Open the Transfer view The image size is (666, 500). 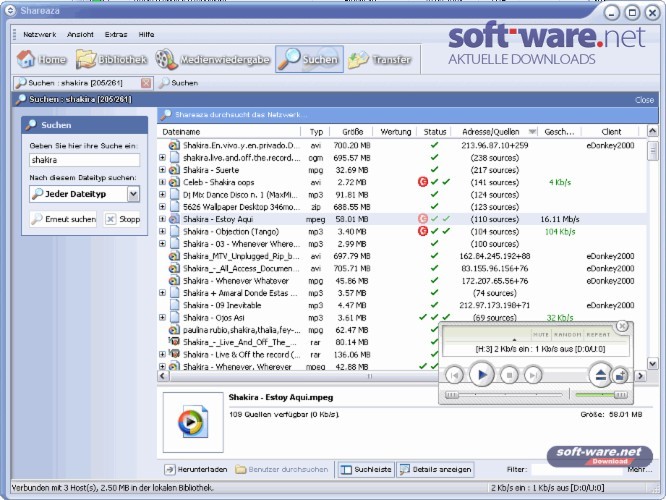(379, 59)
